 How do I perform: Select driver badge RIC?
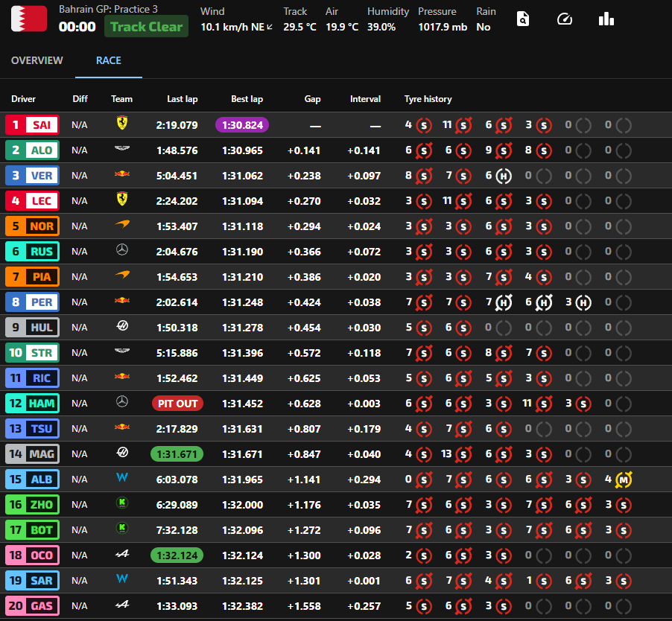pos(32,378)
